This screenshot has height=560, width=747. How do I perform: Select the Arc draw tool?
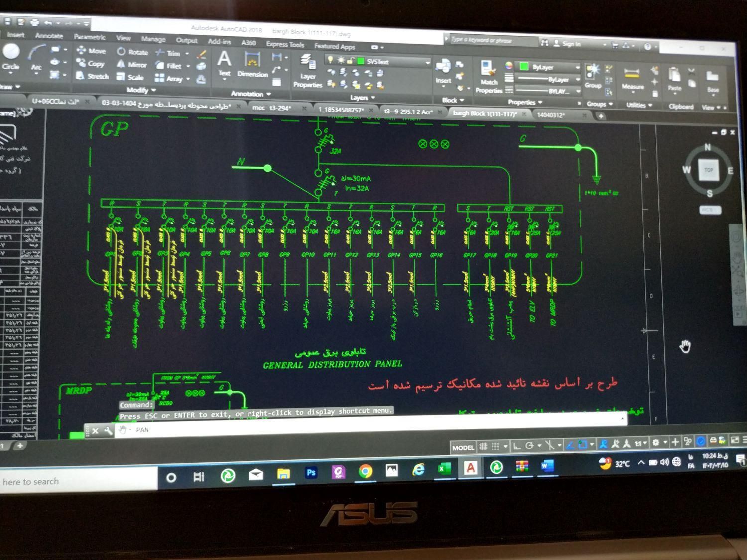click(x=36, y=58)
